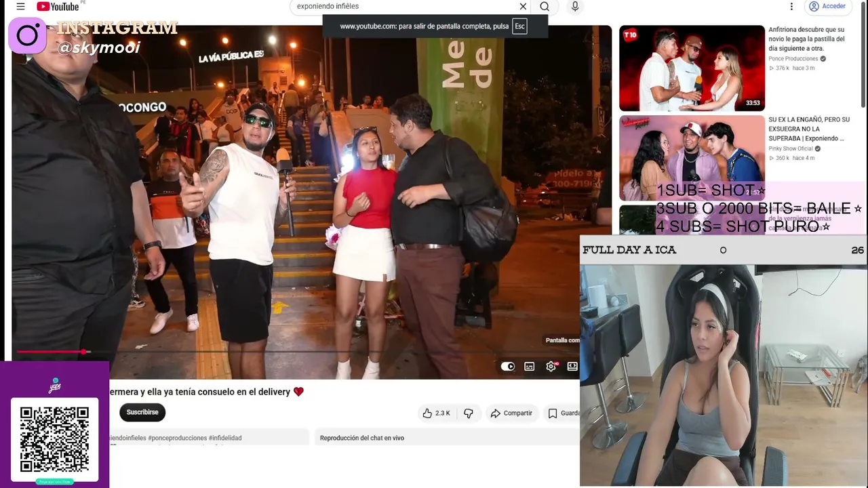Click the #ponceproducciones hashtag
The height and width of the screenshot is (488, 868).
(x=178, y=438)
